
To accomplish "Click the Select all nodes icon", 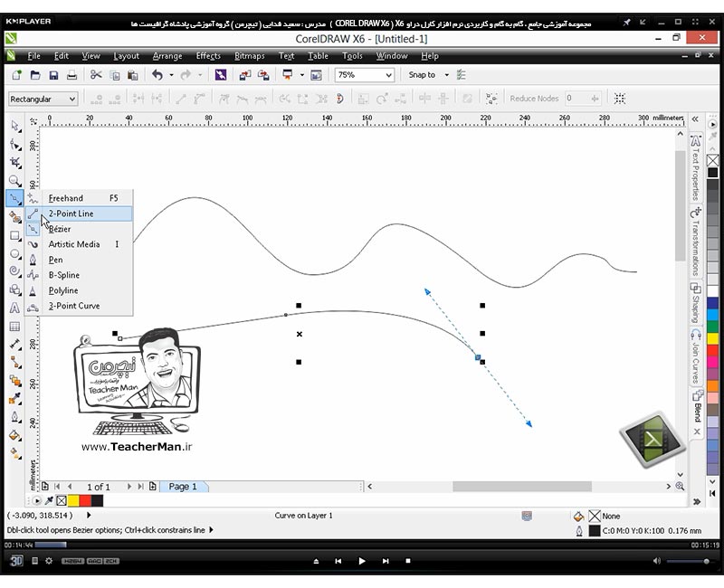I will click(x=619, y=99).
